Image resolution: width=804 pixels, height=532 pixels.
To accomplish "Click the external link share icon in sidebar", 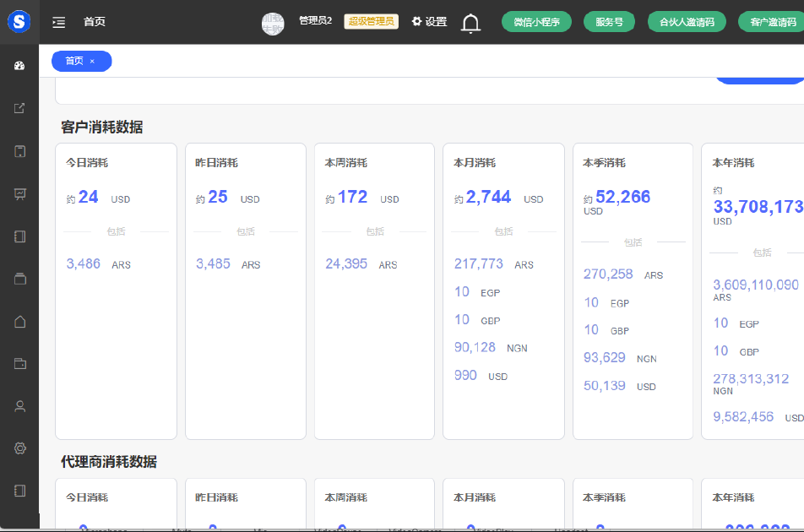I will click(19, 108).
